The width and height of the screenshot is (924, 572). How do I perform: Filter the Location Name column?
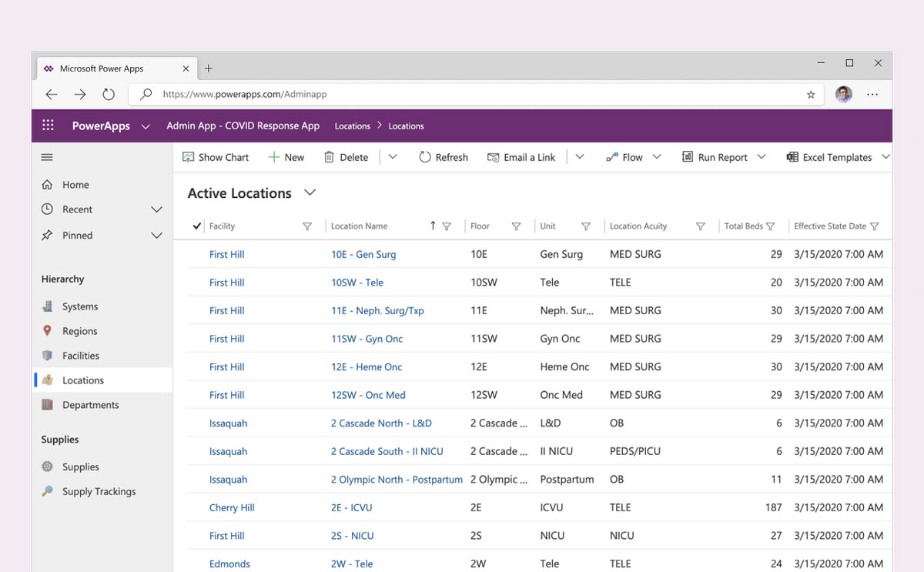click(447, 226)
